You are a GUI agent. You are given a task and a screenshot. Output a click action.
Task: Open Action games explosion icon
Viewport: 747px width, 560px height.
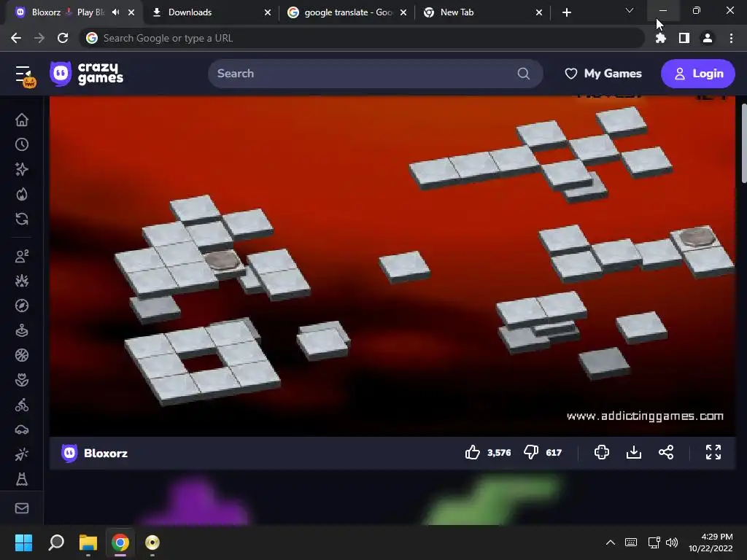coord(22,281)
